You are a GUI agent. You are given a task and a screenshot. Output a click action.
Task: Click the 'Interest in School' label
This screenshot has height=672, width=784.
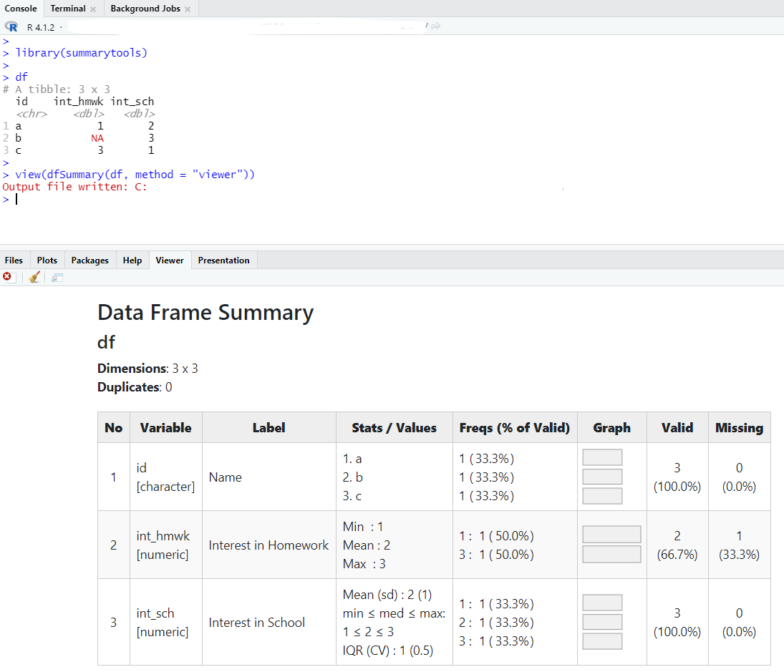(x=256, y=623)
